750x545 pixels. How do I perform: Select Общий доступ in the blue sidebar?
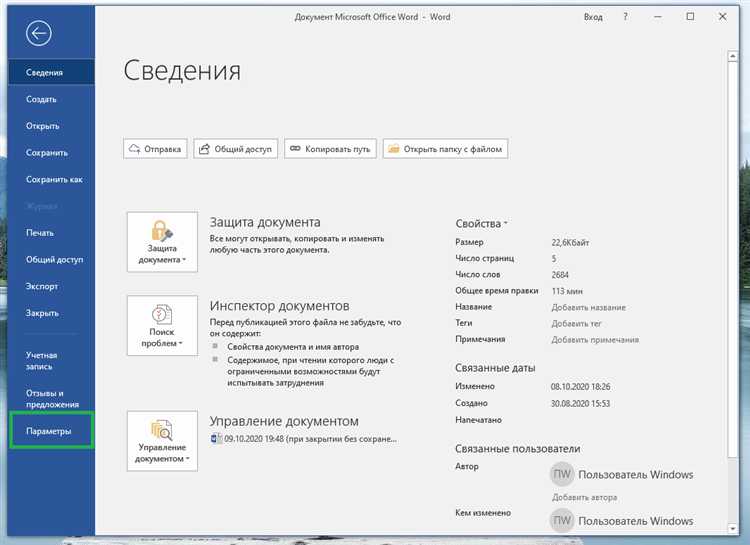click(51, 259)
